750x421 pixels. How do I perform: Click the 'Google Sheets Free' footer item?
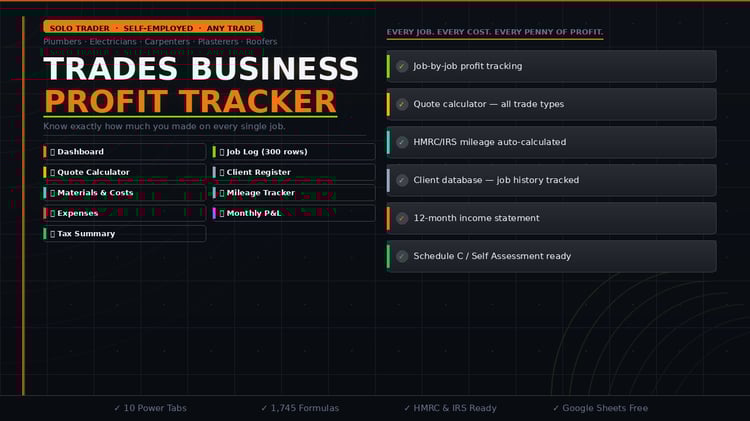[600, 408]
